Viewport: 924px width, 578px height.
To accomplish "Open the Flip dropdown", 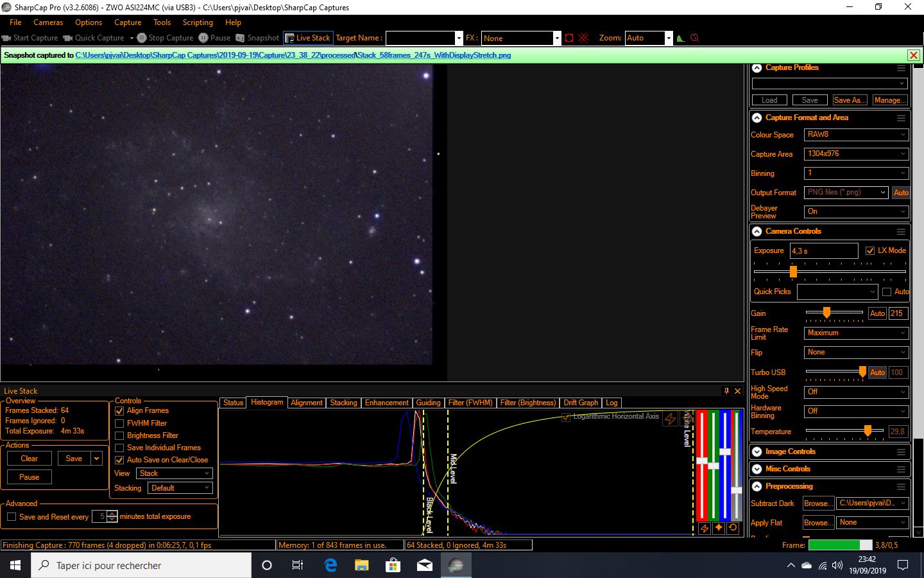I will (x=856, y=353).
